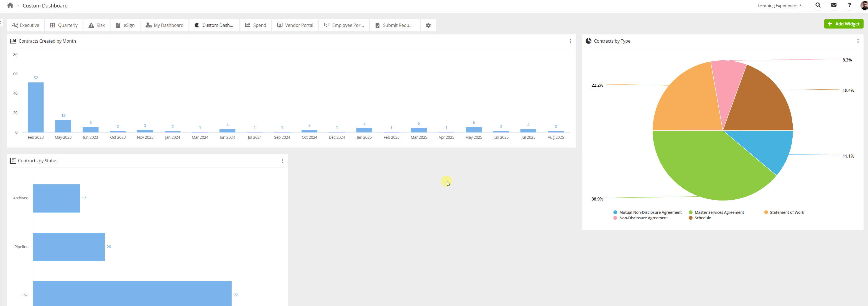Click the Aug 2025 axis label

click(x=556, y=137)
